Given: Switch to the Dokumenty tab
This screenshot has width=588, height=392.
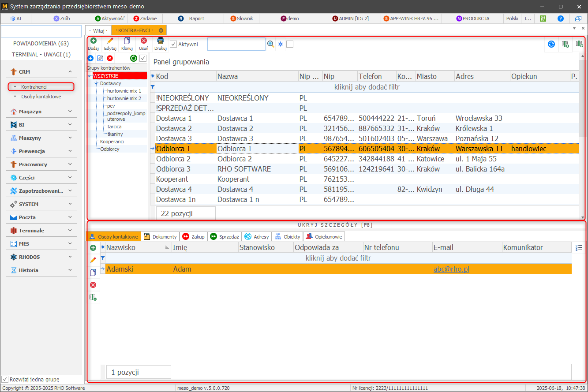Looking at the screenshot, I should click(161, 237).
